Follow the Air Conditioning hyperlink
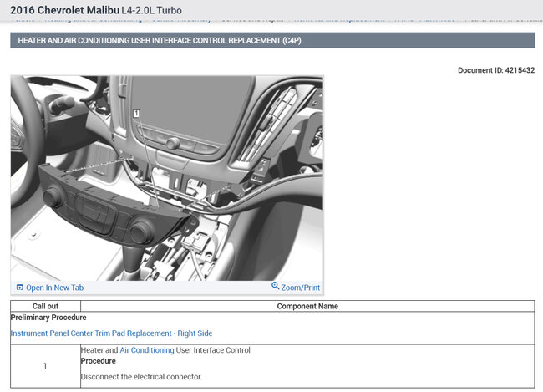Image resolution: width=543 pixels, height=392 pixels. click(x=147, y=350)
